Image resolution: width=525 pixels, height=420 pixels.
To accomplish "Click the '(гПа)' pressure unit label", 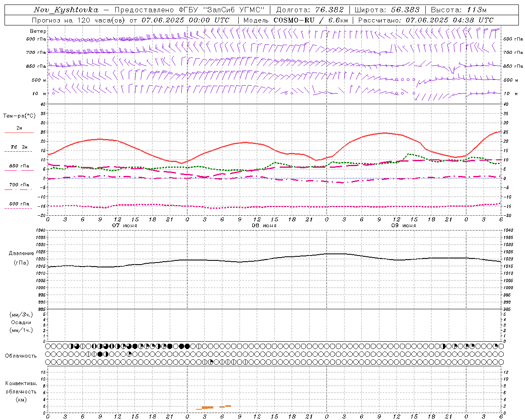I will [x=21, y=262].
